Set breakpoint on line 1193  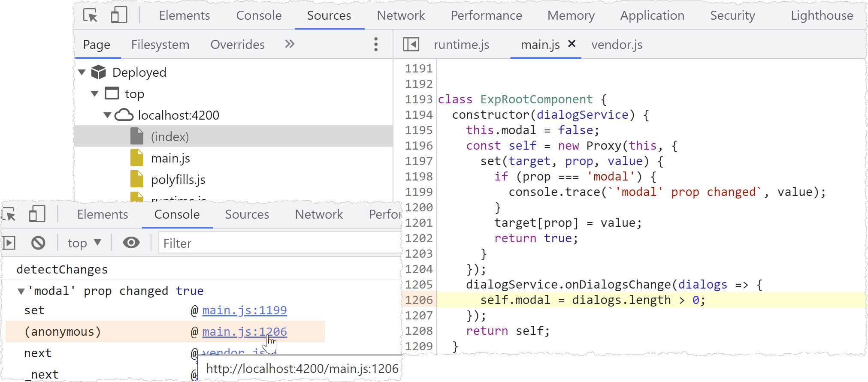pyautogui.click(x=419, y=99)
